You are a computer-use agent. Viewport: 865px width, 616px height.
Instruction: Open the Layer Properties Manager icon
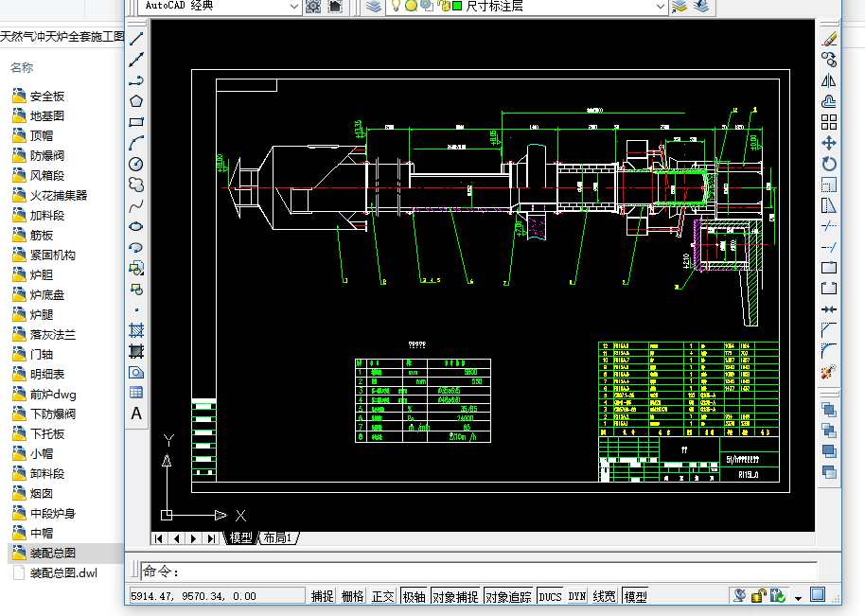[x=374, y=6]
